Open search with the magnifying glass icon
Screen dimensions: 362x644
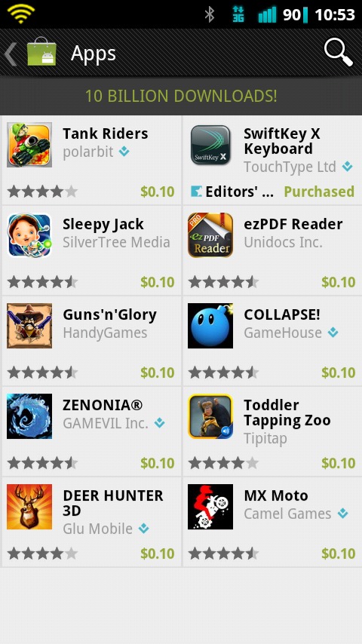pos(338,52)
